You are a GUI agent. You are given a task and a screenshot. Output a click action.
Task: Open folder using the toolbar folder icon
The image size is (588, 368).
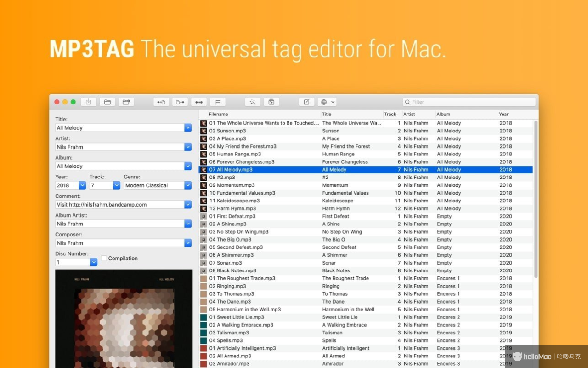107,102
